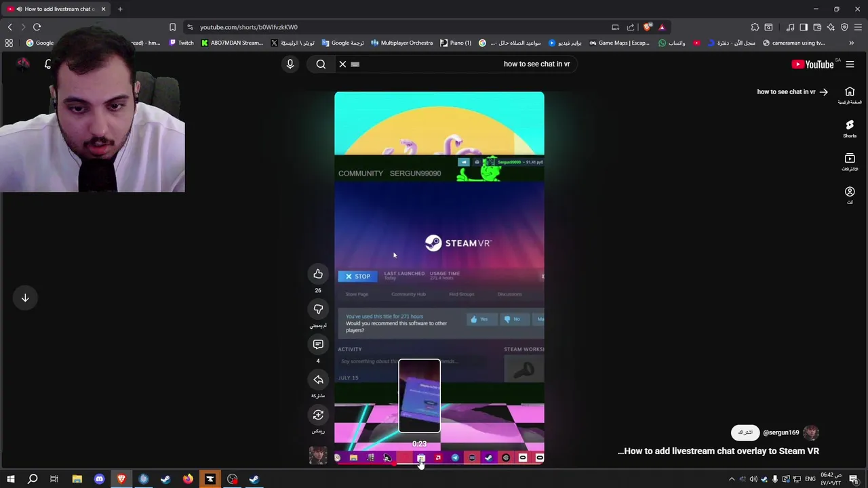Open the Brave Shields lion icon

(x=648, y=27)
